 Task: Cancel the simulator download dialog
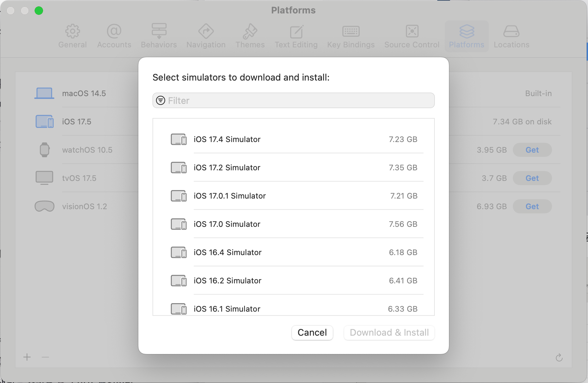(312, 332)
